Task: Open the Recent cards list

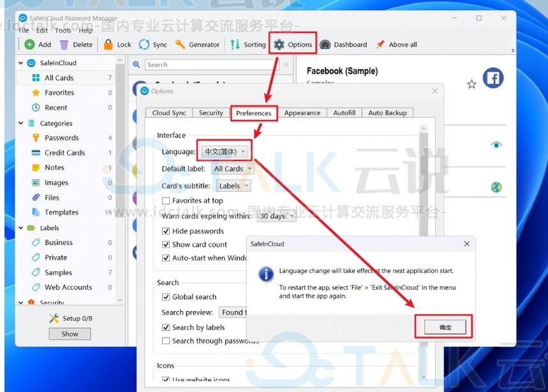Action: [x=66, y=108]
